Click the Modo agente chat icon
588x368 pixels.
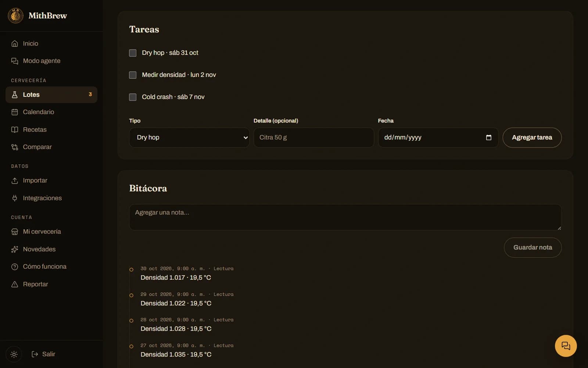(x=15, y=61)
